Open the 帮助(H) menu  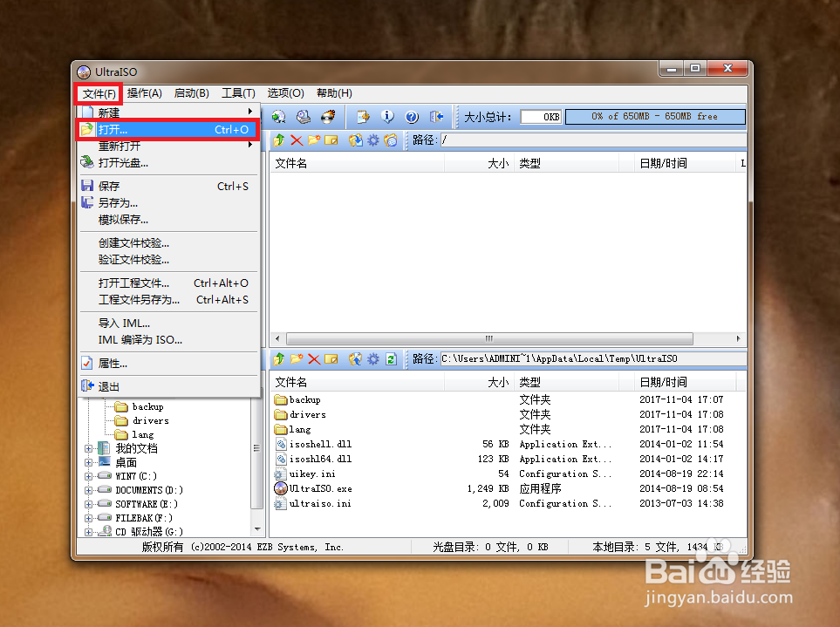pyautogui.click(x=334, y=93)
